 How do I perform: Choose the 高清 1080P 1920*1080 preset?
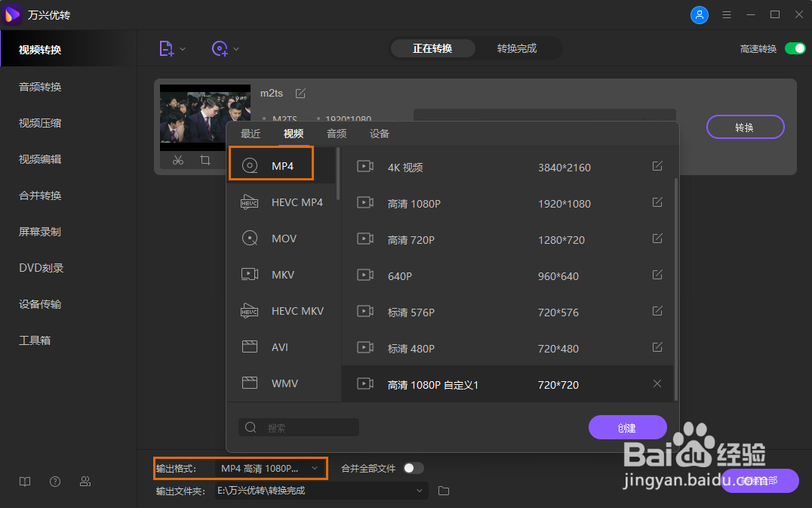click(507, 204)
